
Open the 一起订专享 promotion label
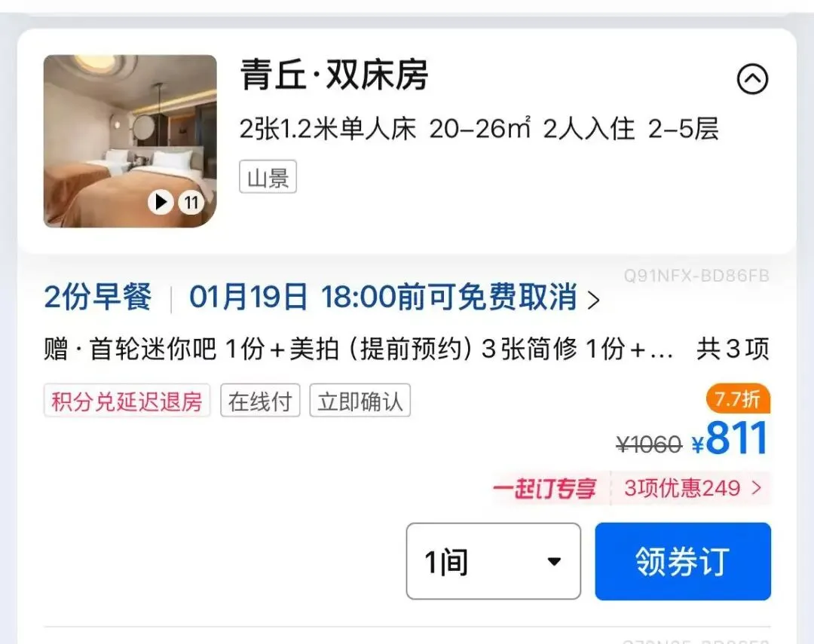click(x=545, y=489)
